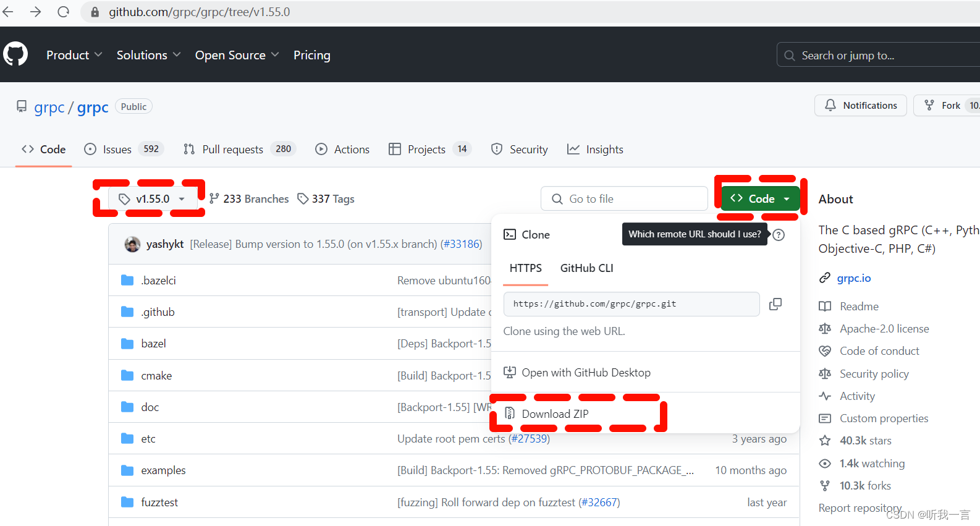Viewport: 980px width, 526px height.
Task: Open the grpc.io website link
Action: (854, 278)
